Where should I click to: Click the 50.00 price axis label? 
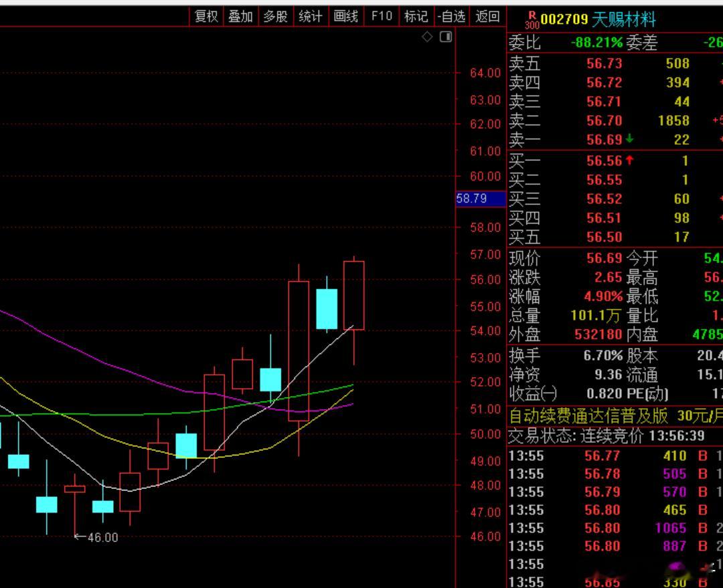coord(485,434)
